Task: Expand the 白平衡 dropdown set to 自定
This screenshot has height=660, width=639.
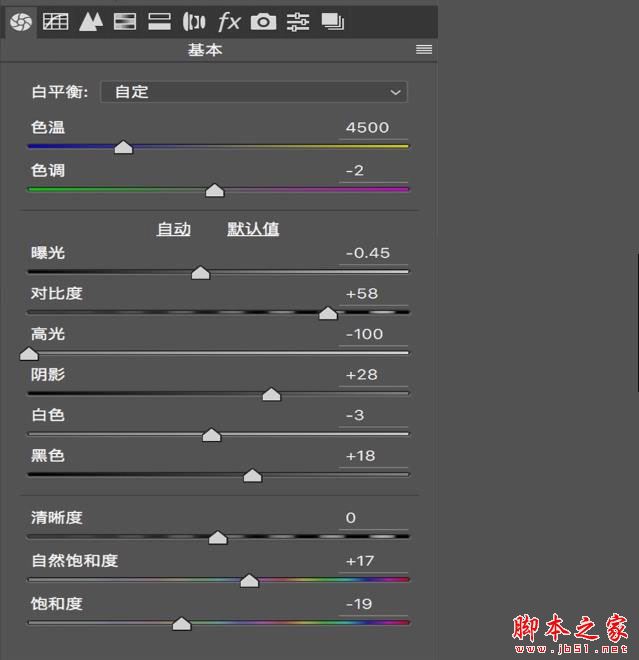Action: point(254,92)
